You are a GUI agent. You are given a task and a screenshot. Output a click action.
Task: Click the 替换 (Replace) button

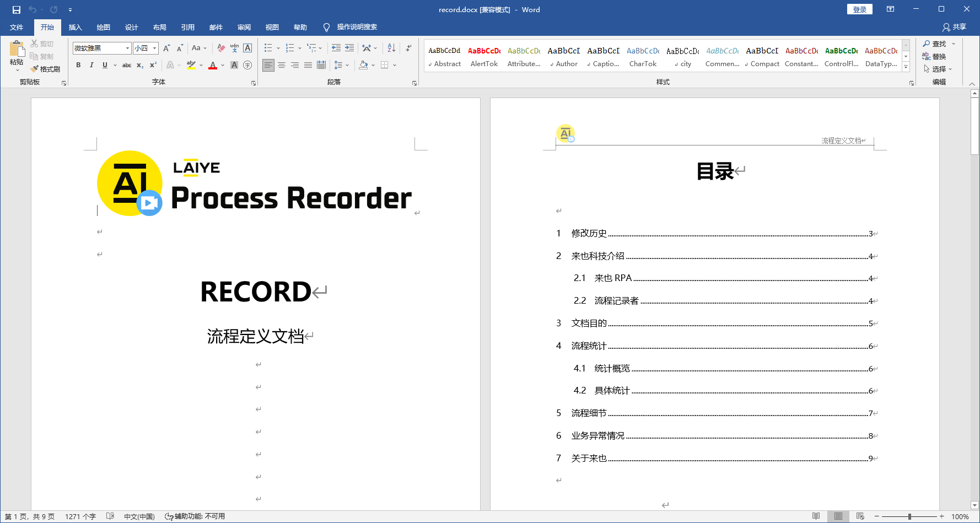coord(934,56)
